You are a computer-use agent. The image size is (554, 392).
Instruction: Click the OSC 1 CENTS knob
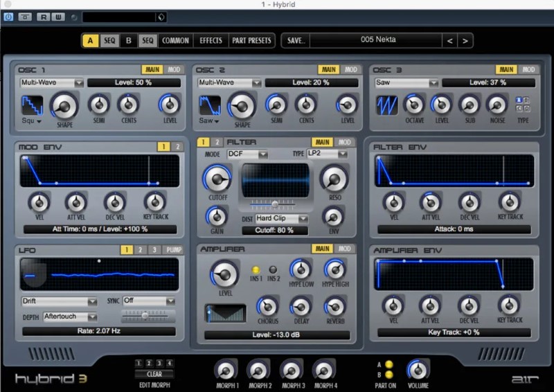[129, 105]
